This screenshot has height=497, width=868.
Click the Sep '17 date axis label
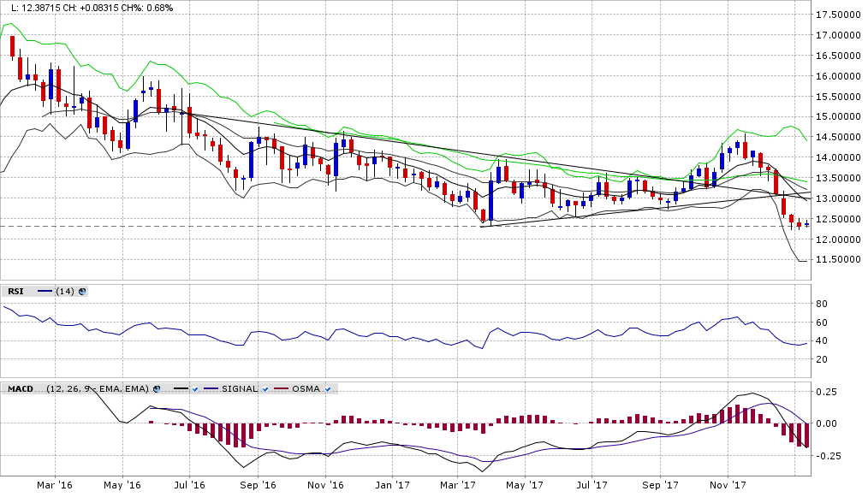coord(660,485)
